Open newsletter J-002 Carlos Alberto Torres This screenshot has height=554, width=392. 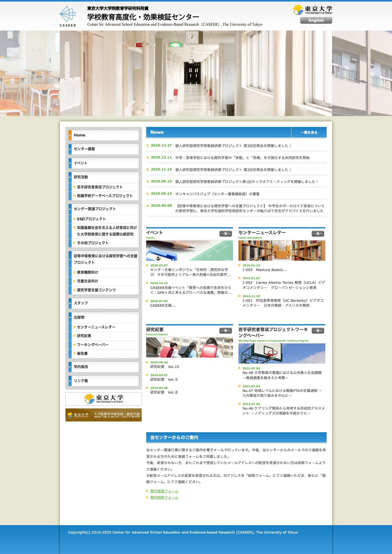coord(284,285)
